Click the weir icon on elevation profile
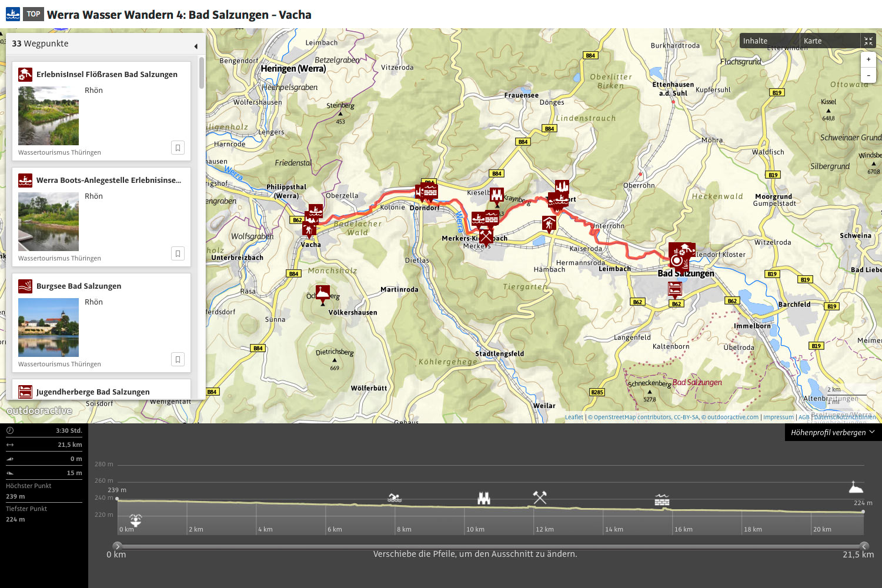This screenshot has width=882, height=588. coord(662,500)
